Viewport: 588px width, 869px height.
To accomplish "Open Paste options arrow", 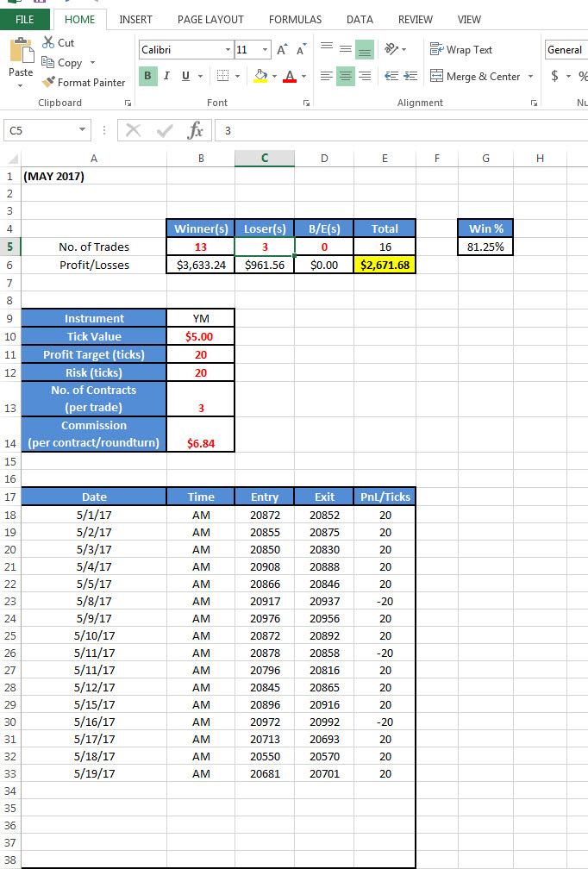I will coord(21,86).
